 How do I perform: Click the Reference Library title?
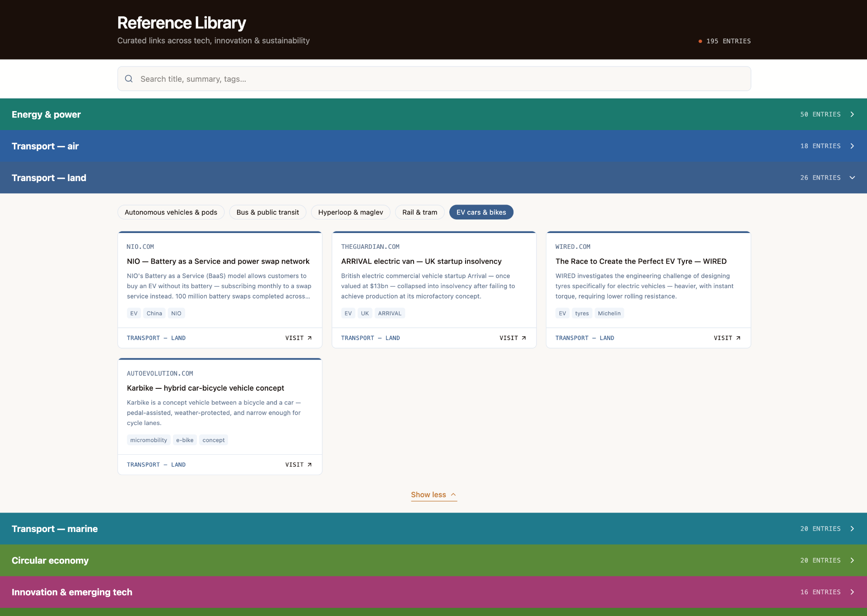pos(182,23)
